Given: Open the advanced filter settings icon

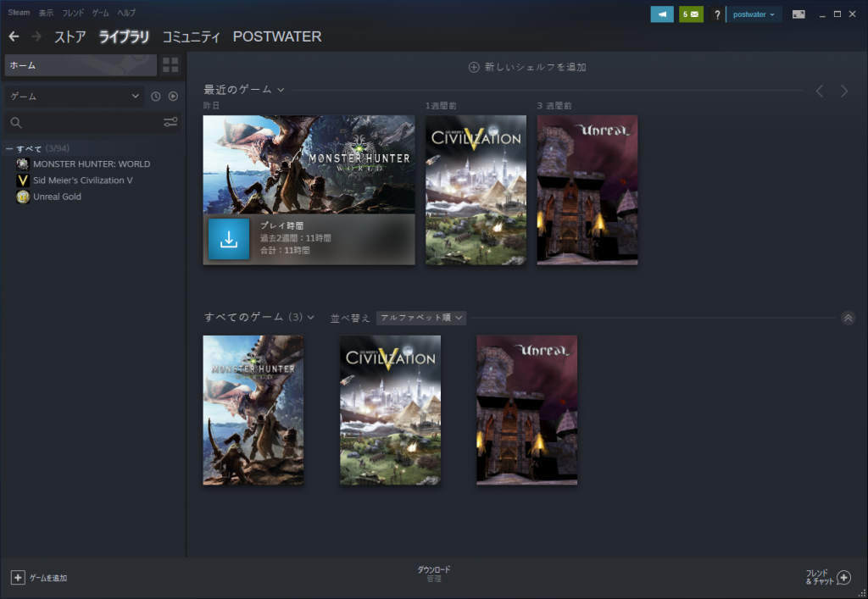Looking at the screenshot, I should [170, 122].
